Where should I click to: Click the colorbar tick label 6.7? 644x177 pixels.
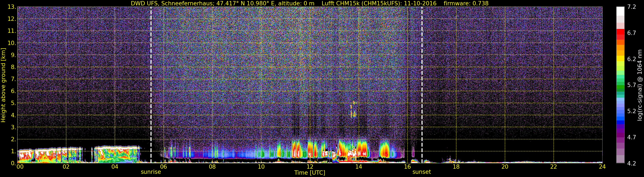[x=632, y=33]
